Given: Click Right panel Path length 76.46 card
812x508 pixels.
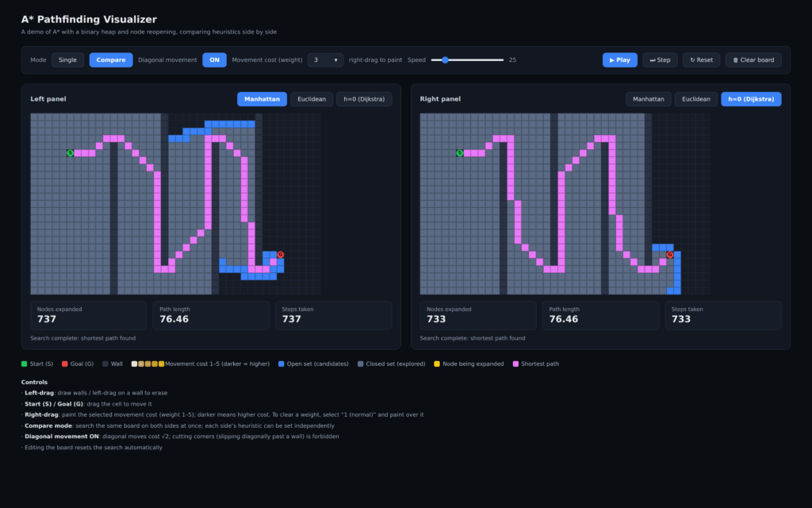Looking at the screenshot, I should tap(600, 315).
